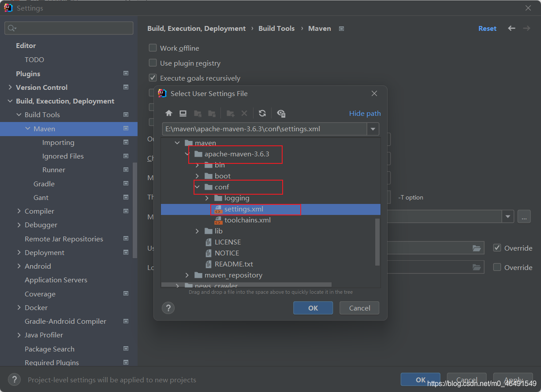Expand the bin folder
This screenshot has width=541, height=392.
pos(197,165)
